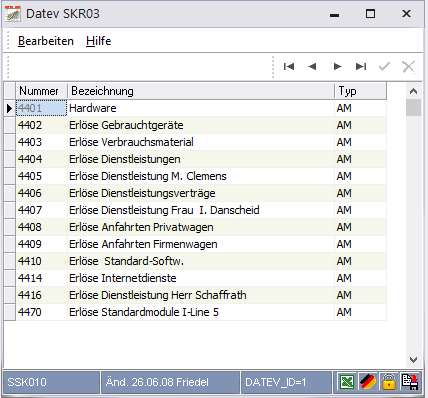Viewport: 428px width, 398px height.
Task: Click the save layout icon in status bar
Action: click(410, 381)
